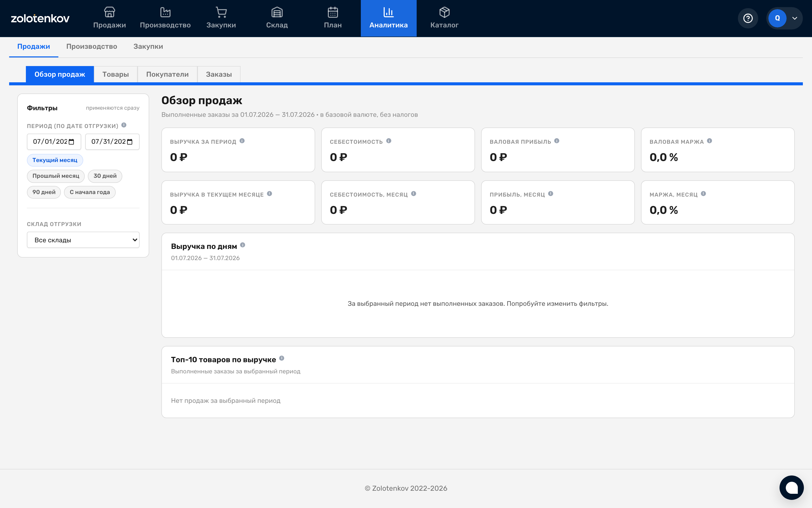
Task: Click the Нет продаж за выбранный период text
Action: [226, 401]
